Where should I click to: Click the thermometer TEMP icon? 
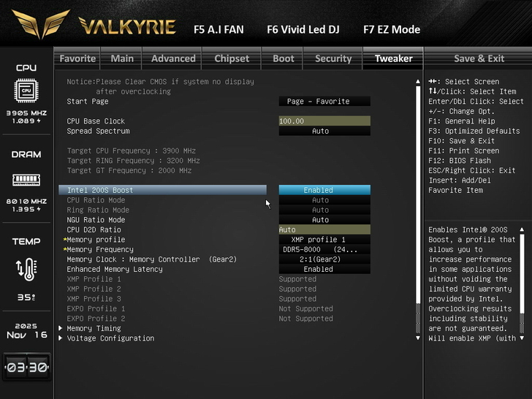point(26,270)
